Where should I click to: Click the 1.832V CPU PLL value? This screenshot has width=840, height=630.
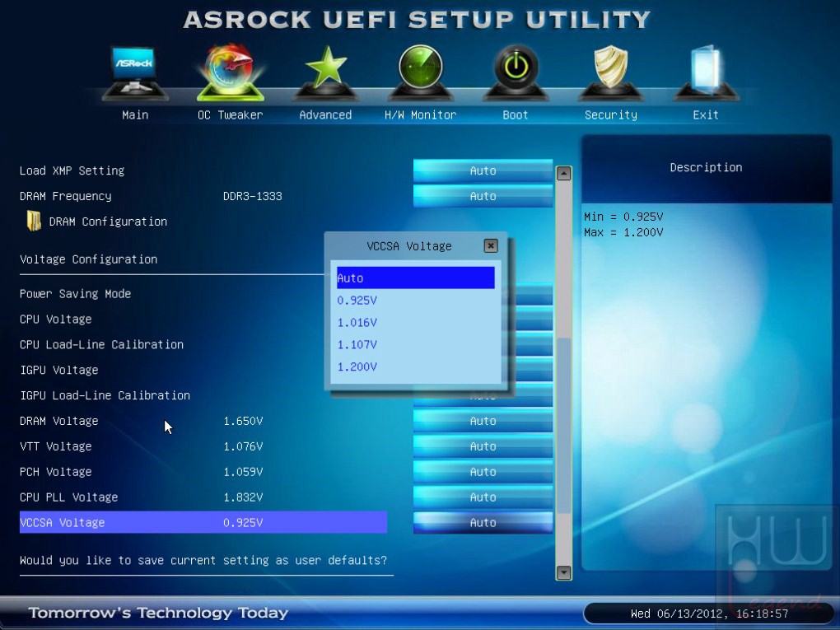(243, 497)
